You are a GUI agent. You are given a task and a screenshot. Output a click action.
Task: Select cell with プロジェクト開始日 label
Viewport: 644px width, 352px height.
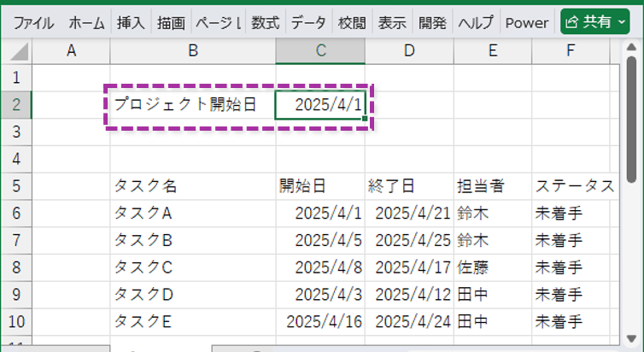193,105
